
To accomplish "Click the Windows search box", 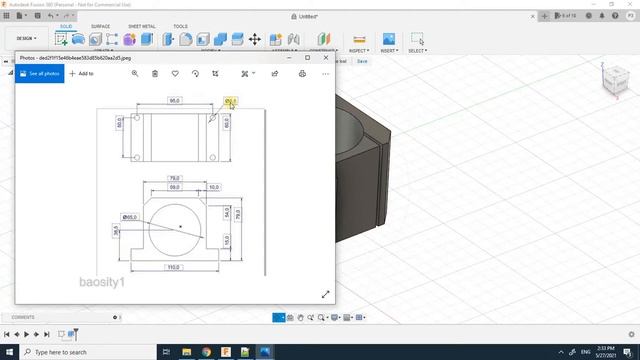I will [88, 352].
